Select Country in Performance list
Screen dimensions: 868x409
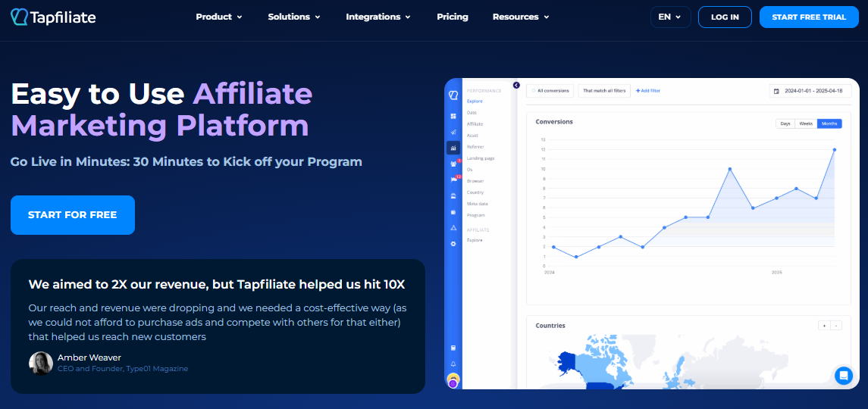475,192
